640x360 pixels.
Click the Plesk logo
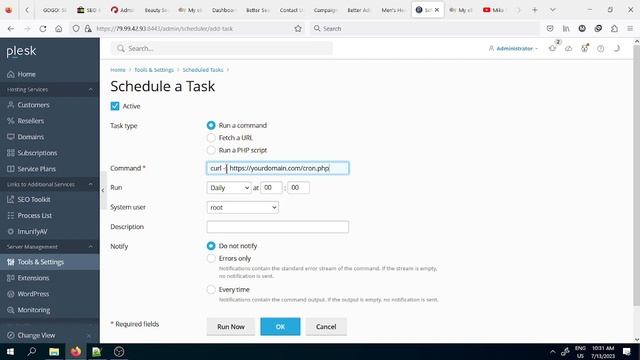pos(21,51)
